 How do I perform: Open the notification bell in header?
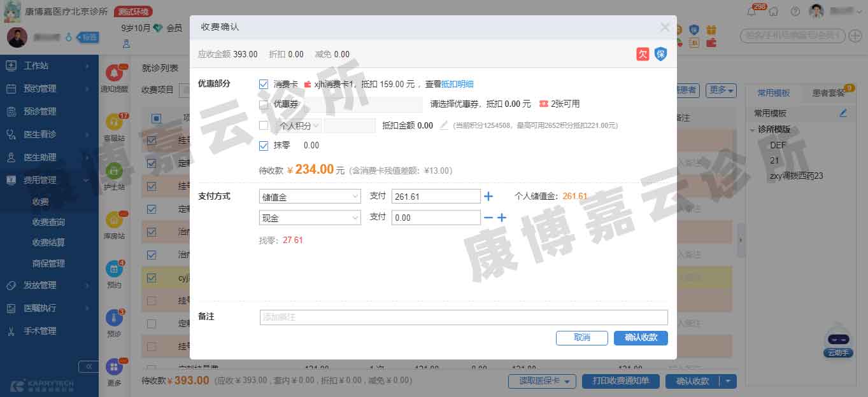click(x=752, y=11)
